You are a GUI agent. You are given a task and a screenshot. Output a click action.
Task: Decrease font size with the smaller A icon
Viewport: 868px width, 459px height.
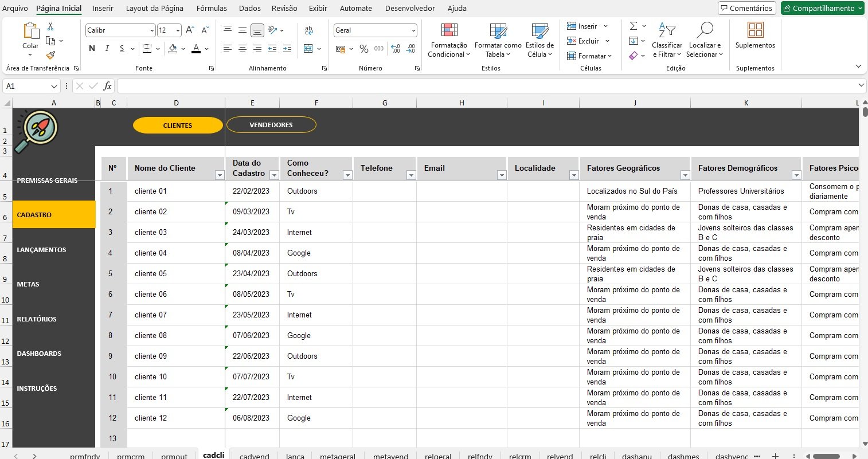click(205, 30)
